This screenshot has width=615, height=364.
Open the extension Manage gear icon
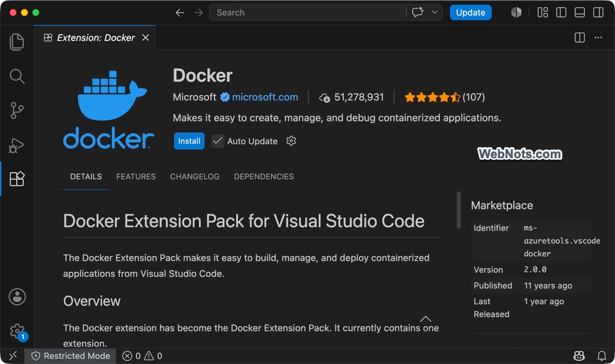pos(291,141)
